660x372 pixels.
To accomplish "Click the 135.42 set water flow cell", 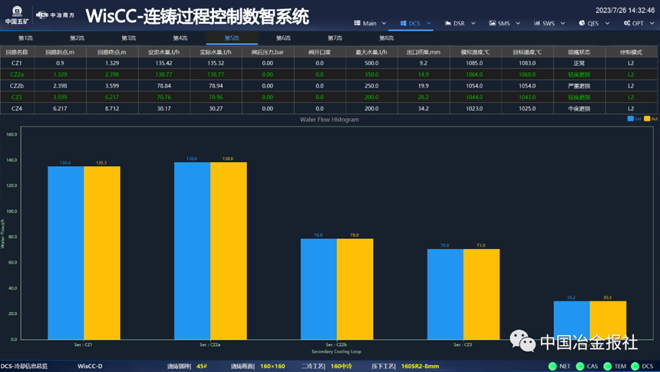I will coord(164,63).
